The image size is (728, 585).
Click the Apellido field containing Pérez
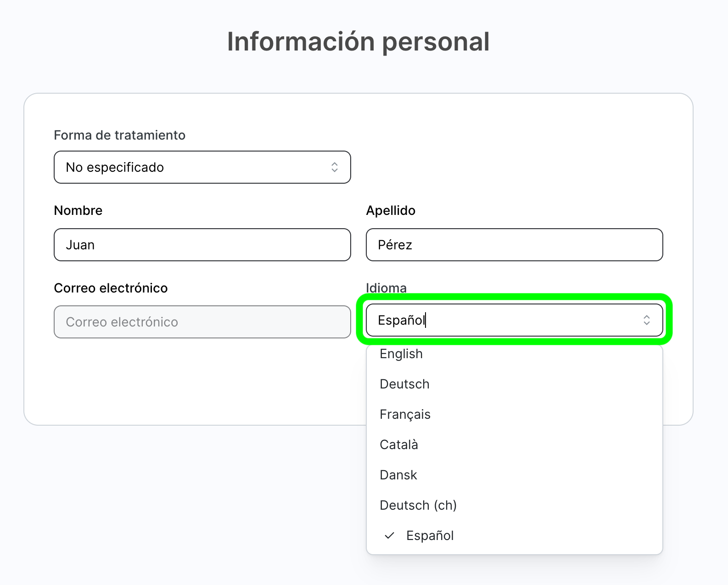point(515,245)
